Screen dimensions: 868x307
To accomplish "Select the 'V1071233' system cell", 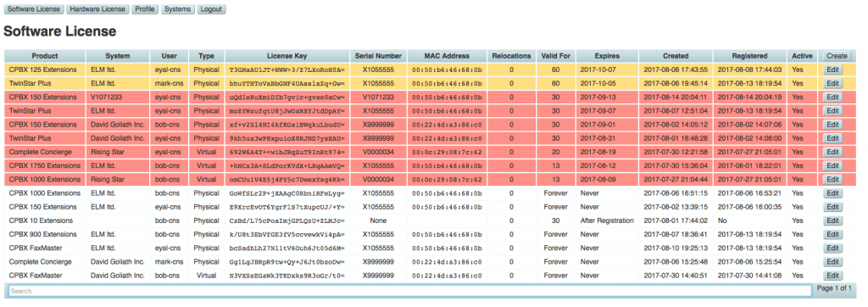I will [x=118, y=97].
